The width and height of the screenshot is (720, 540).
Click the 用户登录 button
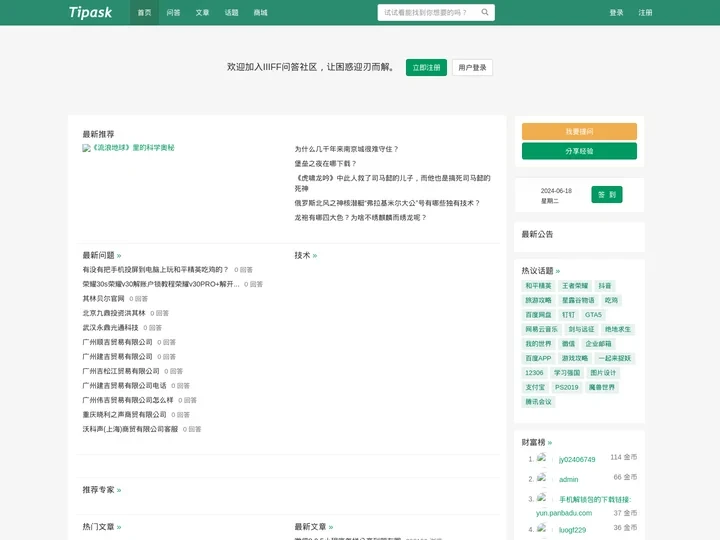tap(472, 68)
